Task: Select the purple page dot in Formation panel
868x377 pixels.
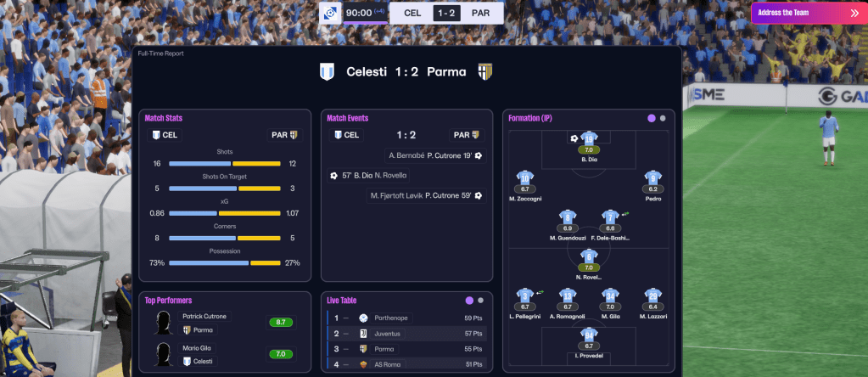Action: pyautogui.click(x=651, y=118)
